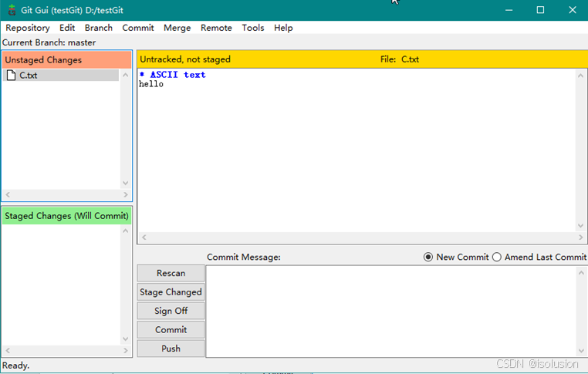Click the Commit button
This screenshot has width=588, height=374.
[x=171, y=330]
